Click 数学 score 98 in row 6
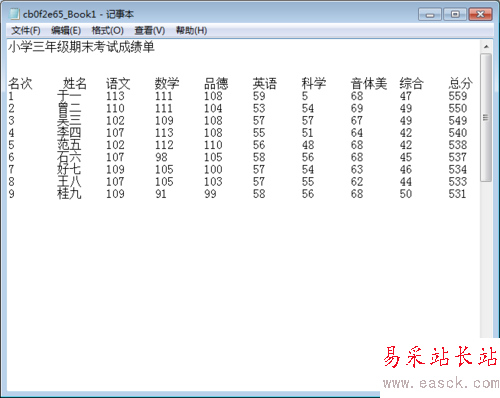Screen dimensions: 500x398 pyautogui.click(x=161, y=157)
